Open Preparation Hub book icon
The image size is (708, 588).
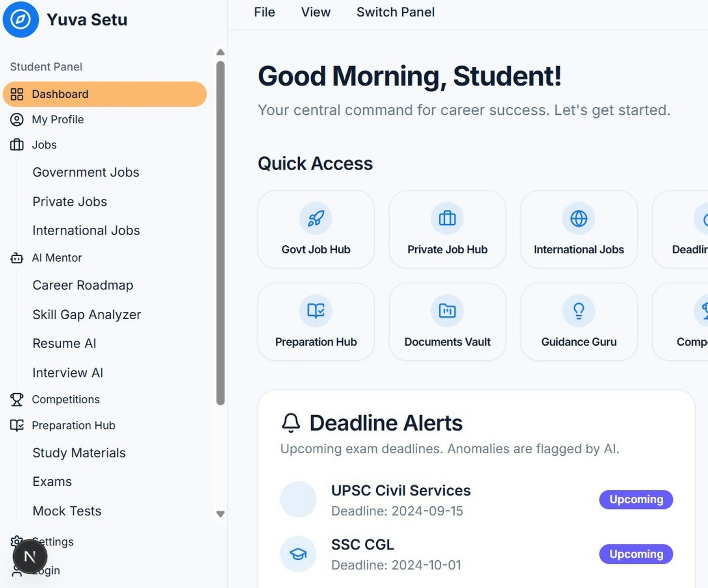[x=315, y=311]
